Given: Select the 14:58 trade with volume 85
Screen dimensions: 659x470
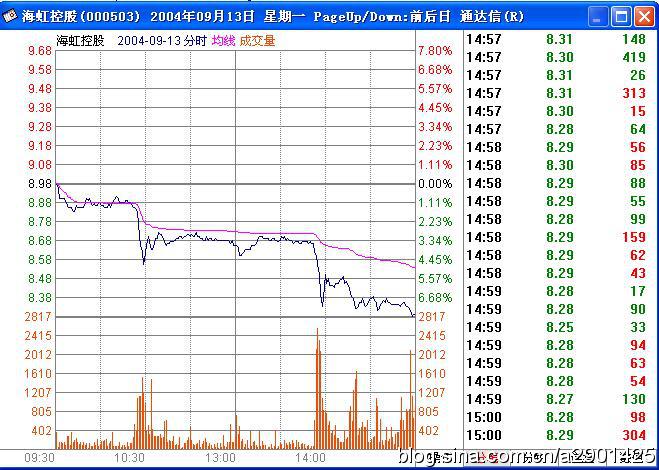Looking at the screenshot, I should [556, 165].
